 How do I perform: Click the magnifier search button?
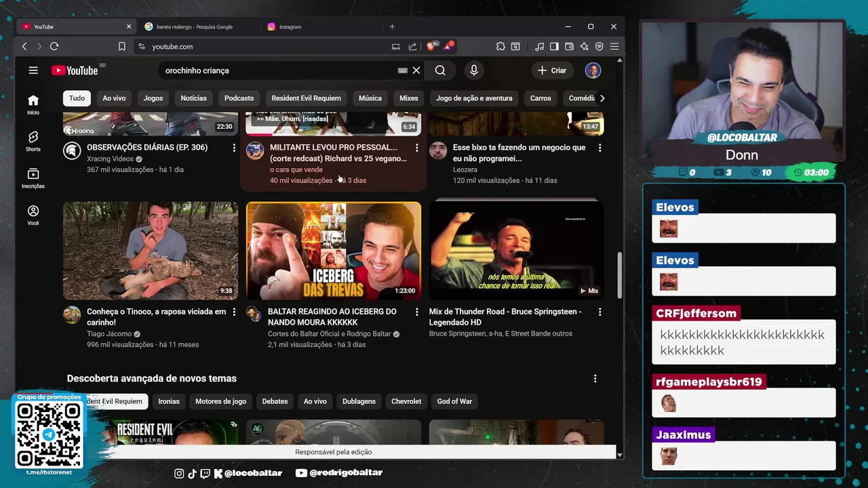pyautogui.click(x=440, y=70)
